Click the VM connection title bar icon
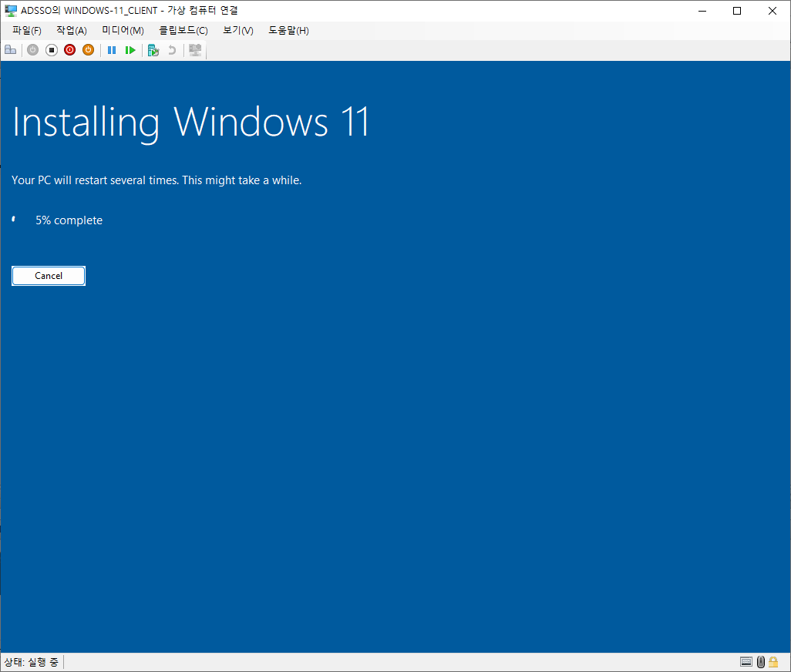 11,11
